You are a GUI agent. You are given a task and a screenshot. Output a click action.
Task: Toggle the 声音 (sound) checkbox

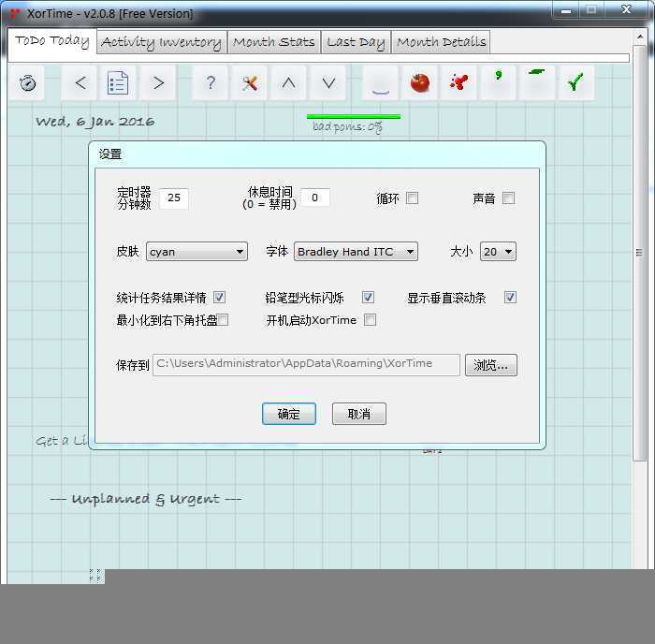(x=508, y=198)
